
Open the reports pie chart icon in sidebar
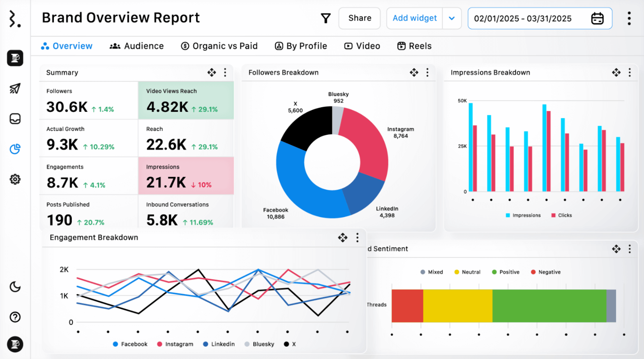(15, 149)
